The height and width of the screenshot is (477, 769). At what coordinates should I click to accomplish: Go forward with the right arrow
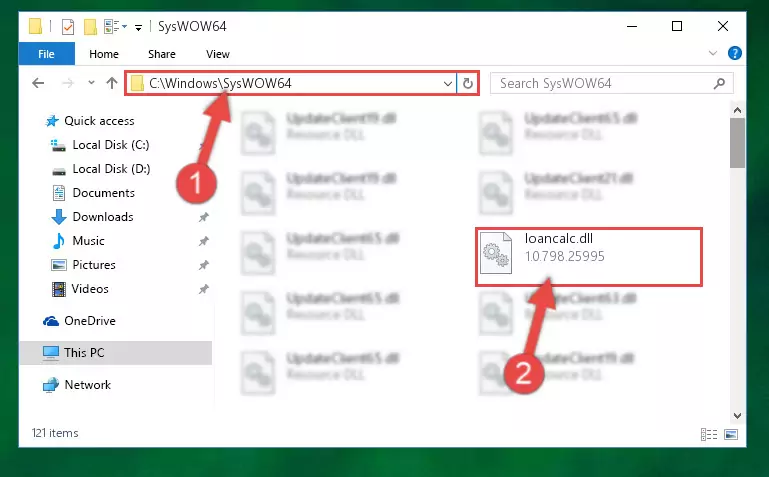[68, 83]
